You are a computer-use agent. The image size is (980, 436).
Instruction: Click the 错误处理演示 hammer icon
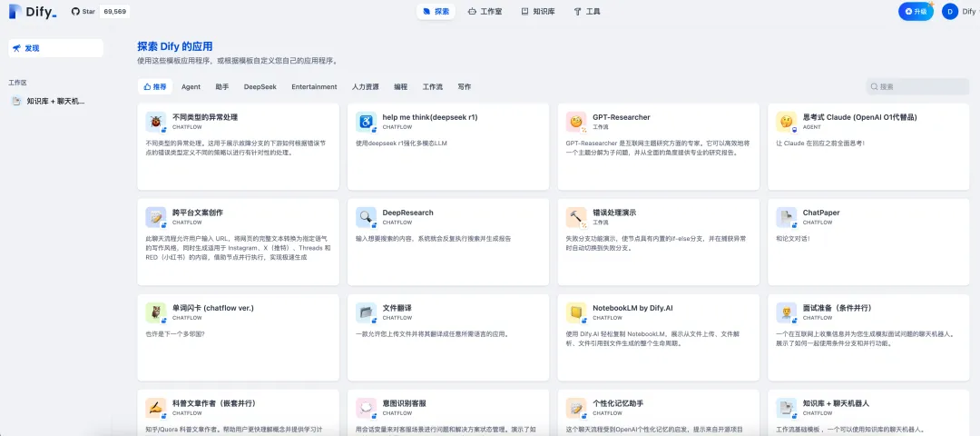click(575, 217)
